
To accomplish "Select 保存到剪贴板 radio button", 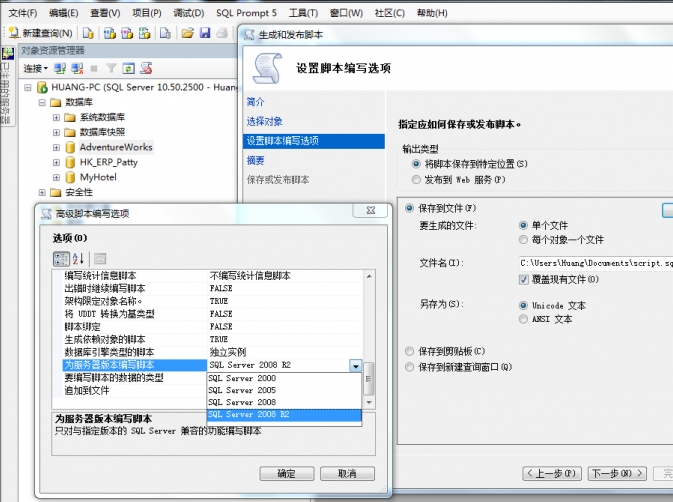I will pyautogui.click(x=409, y=351).
